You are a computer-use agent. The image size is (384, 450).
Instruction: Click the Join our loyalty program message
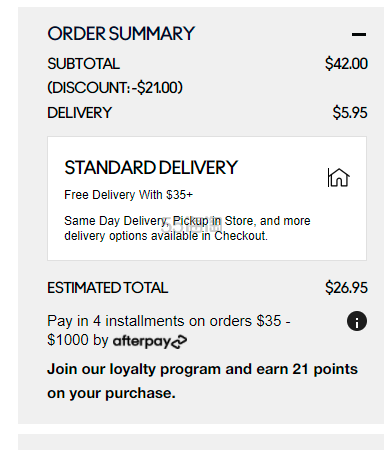coord(202,381)
